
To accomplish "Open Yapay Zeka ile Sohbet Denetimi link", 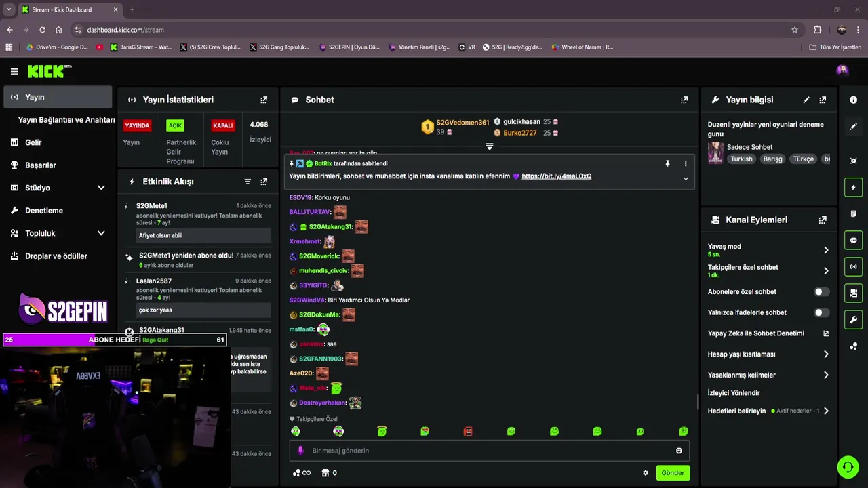I will tap(768, 333).
